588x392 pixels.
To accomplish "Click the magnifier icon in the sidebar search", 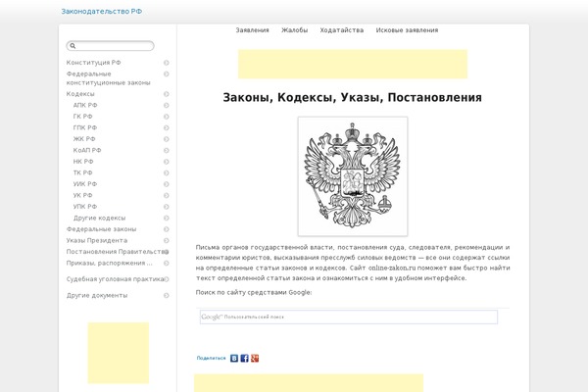I will pos(73,46).
